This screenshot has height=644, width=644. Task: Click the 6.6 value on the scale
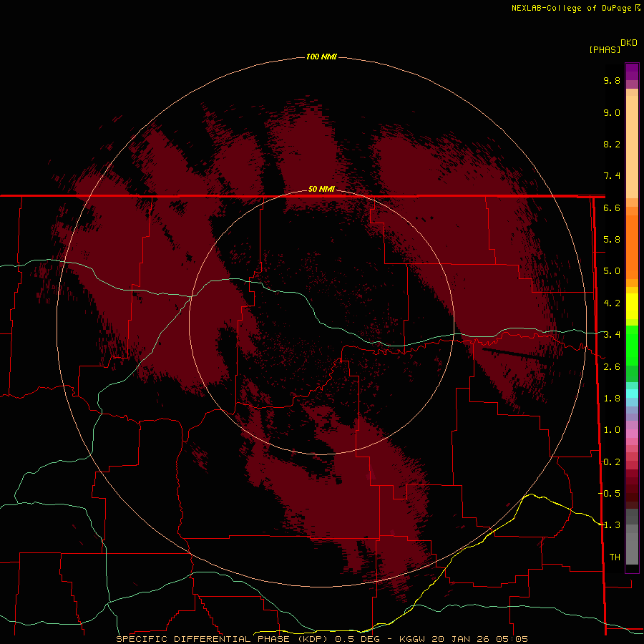pyautogui.click(x=612, y=208)
